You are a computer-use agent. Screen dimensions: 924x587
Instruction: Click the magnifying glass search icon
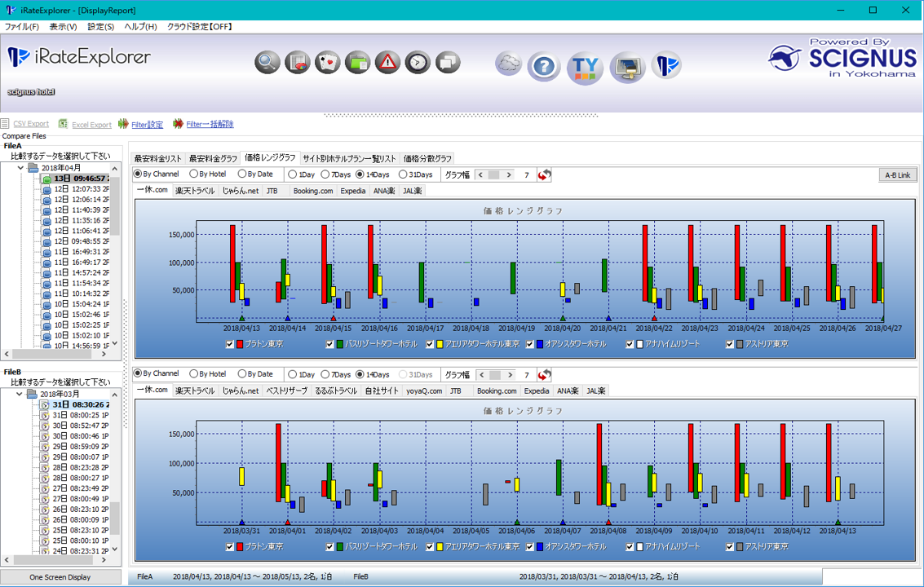(267, 62)
